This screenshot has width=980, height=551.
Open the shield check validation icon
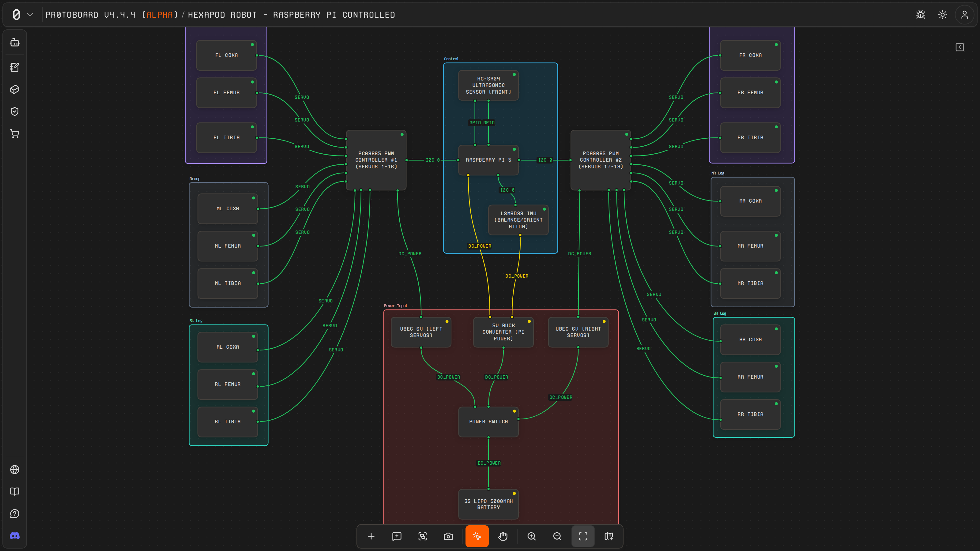tap(15, 111)
